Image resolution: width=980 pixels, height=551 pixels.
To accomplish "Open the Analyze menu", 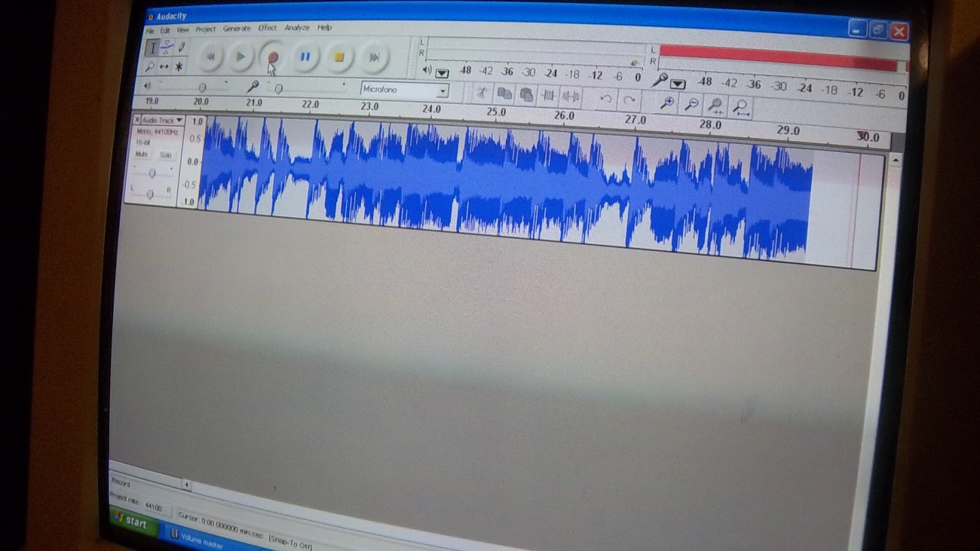I will [296, 28].
